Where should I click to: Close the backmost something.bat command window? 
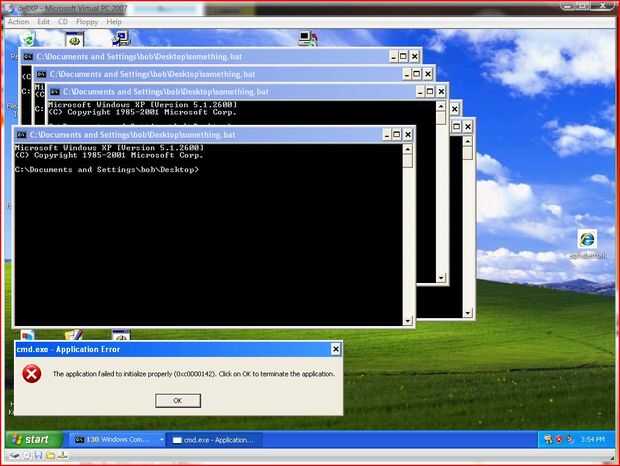click(x=414, y=57)
